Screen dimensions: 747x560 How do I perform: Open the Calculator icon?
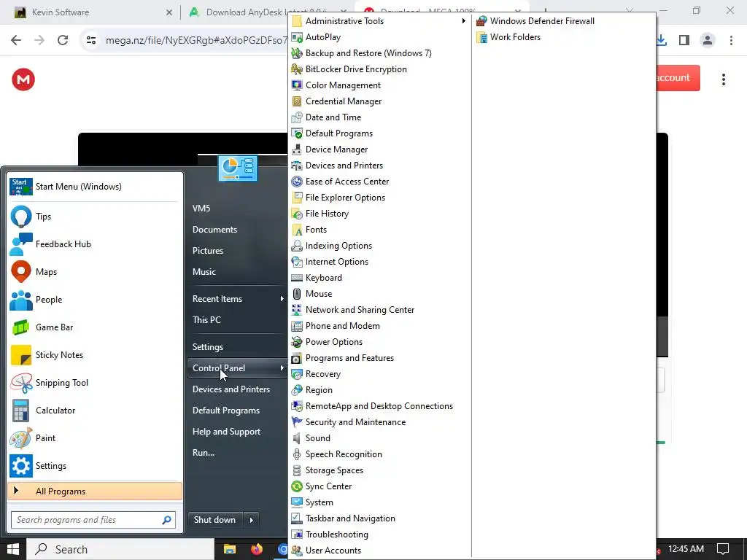point(21,411)
